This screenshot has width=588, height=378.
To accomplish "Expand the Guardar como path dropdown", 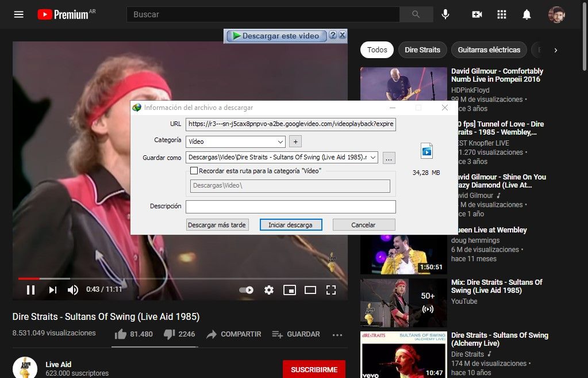I will pyautogui.click(x=373, y=158).
